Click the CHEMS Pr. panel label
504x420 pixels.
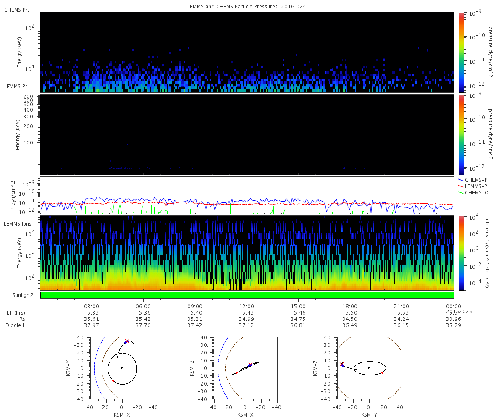coord(16,10)
